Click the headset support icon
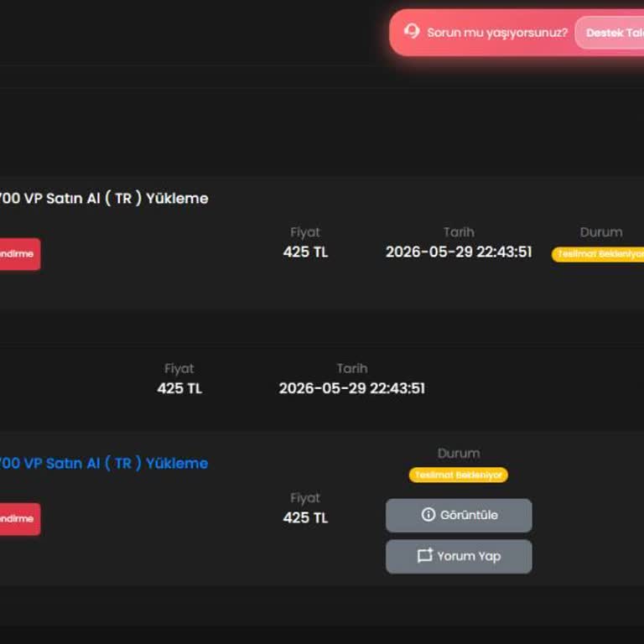Image resolution: width=644 pixels, height=644 pixels. click(x=412, y=31)
